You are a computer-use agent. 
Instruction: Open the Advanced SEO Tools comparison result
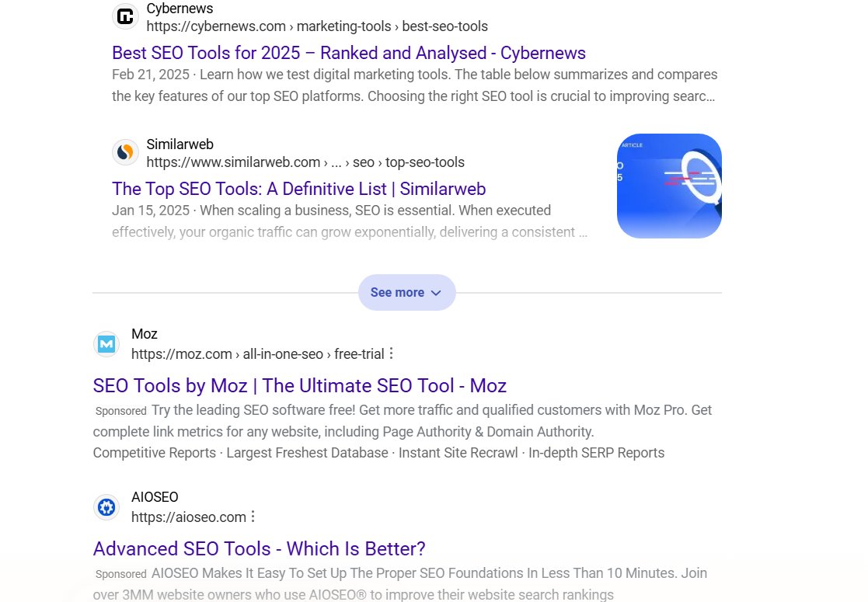coord(259,548)
